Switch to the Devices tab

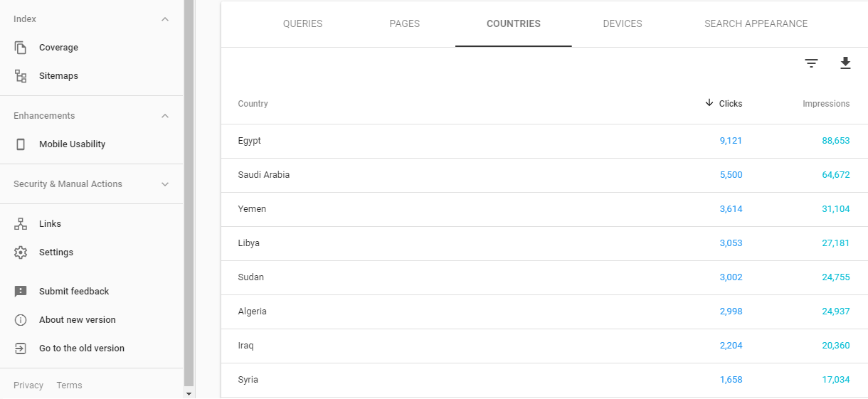click(623, 23)
